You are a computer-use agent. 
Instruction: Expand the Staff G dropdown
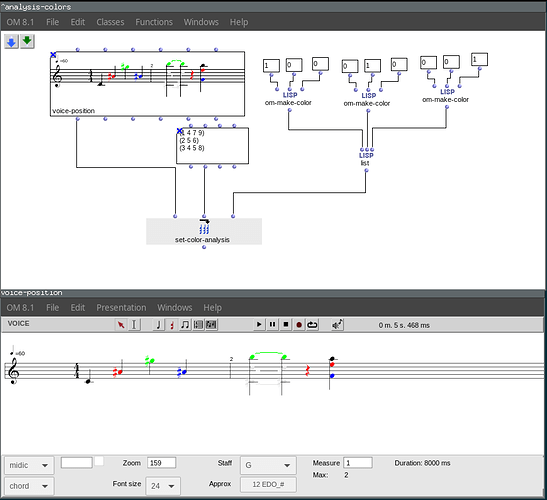[268, 465]
